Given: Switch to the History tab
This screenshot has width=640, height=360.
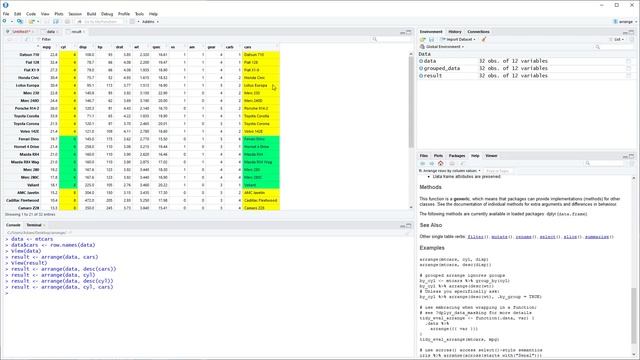Looking at the screenshot, I should (x=454, y=31).
